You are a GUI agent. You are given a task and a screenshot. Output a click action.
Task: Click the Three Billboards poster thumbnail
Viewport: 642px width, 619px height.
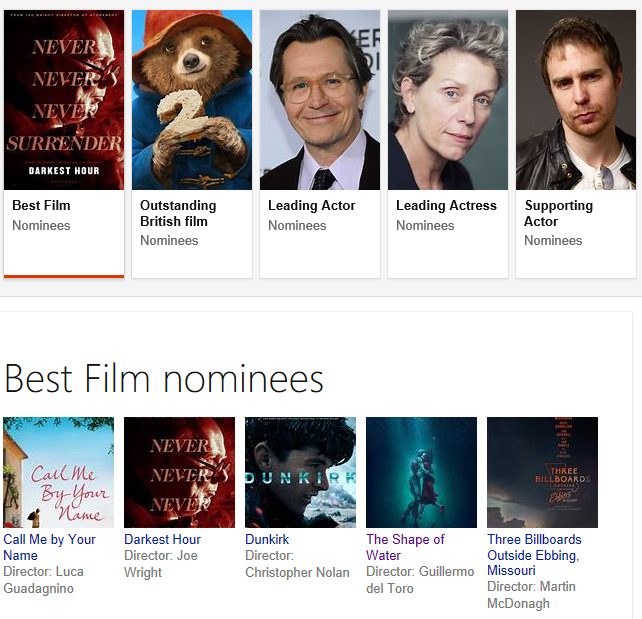(x=543, y=472)
